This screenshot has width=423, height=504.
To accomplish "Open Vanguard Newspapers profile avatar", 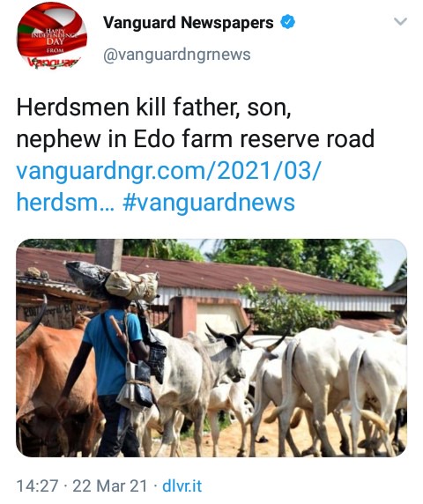I will pos(52,36).
